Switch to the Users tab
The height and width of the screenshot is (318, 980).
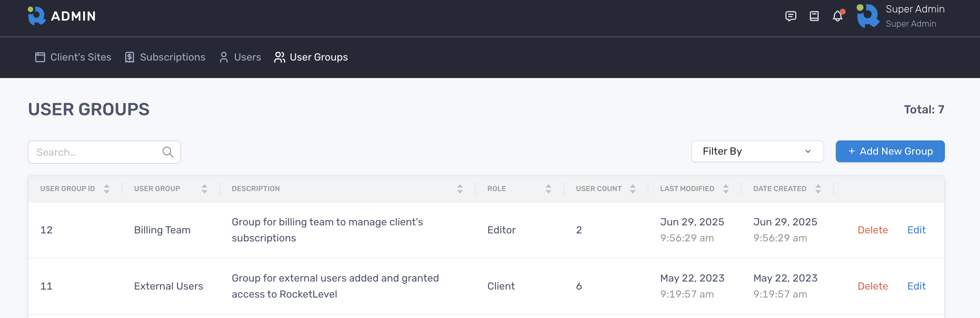point(240,57)
